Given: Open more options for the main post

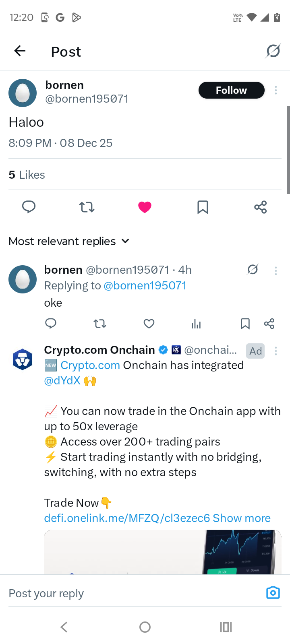Looking at the screenshot, I should pyautogui.click(x=276, y=91).
